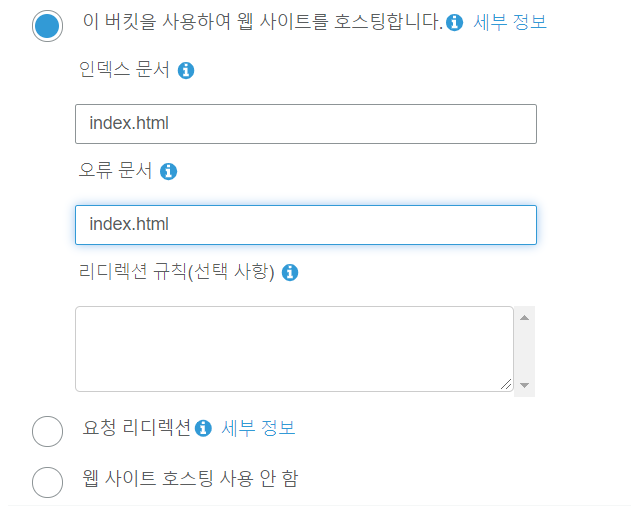Viewport: 631px width, 507px height.
Task: Click the website hosting option label text
Action: (262, 22)
